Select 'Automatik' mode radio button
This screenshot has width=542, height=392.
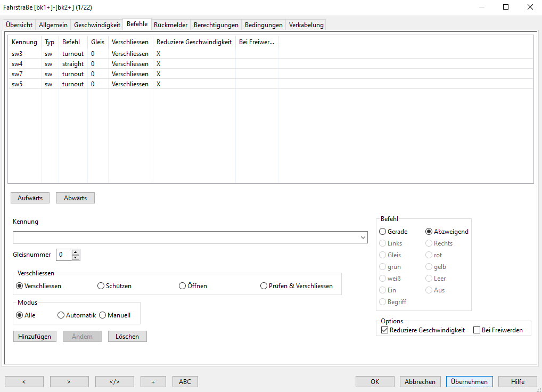61,315
